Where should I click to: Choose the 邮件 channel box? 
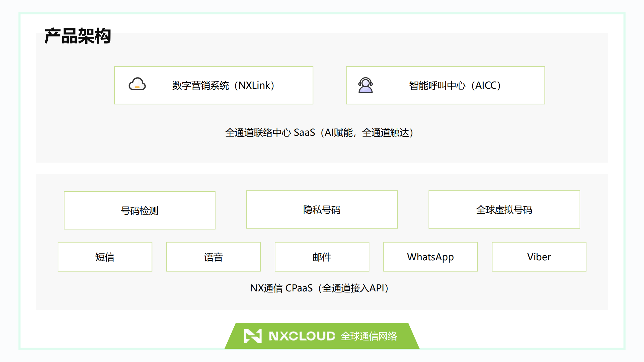pyautogui.click(x=322, y=257)
